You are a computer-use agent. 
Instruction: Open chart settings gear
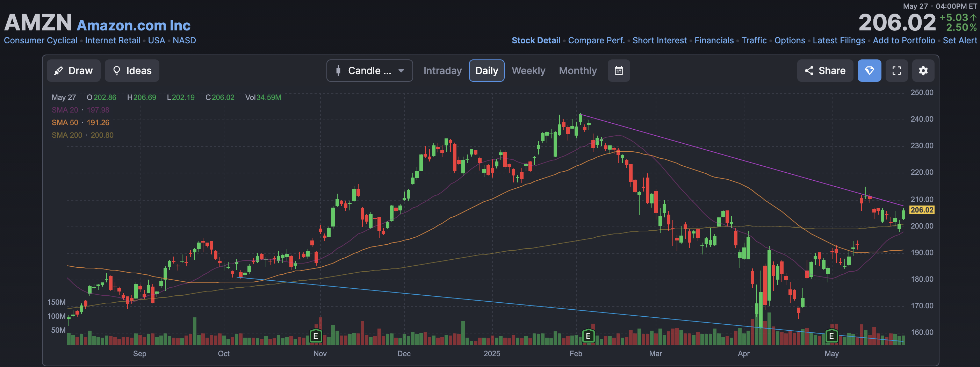(x=923, y=70)
